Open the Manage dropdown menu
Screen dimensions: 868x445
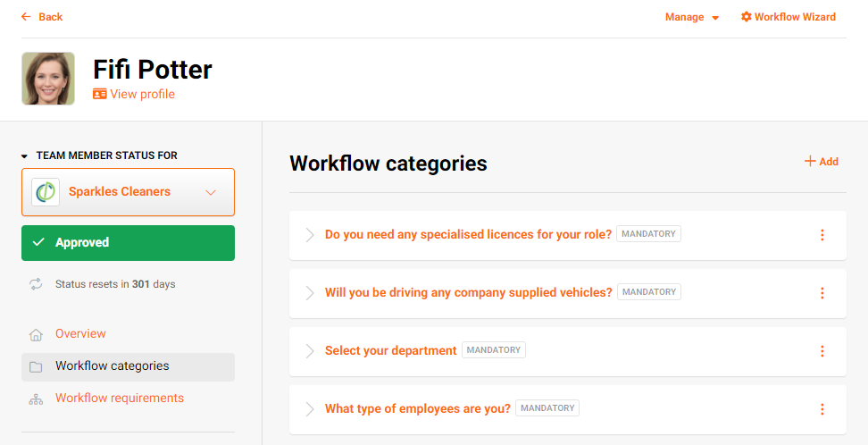(692, 17)
